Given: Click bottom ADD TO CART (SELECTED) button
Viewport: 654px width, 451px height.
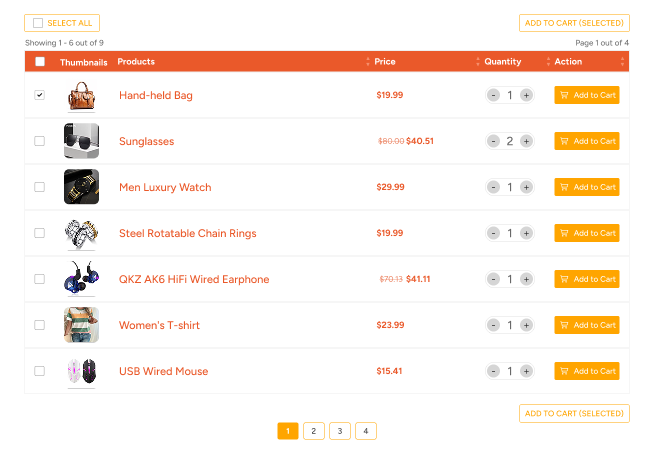Looking at the screenshot, I should (574, 413).
